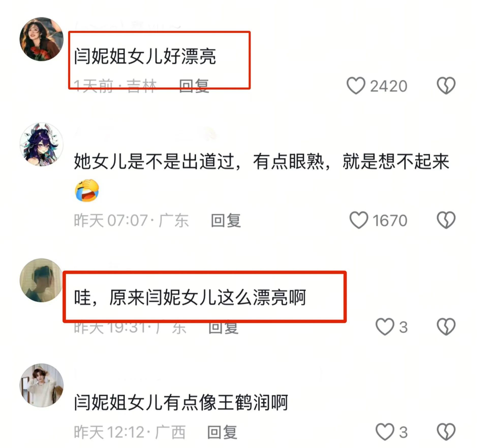The image size is (477, 448).
Task: Tap the comment text 闫妮姐女儿好漂亮
Action: [x=145, y=56]
